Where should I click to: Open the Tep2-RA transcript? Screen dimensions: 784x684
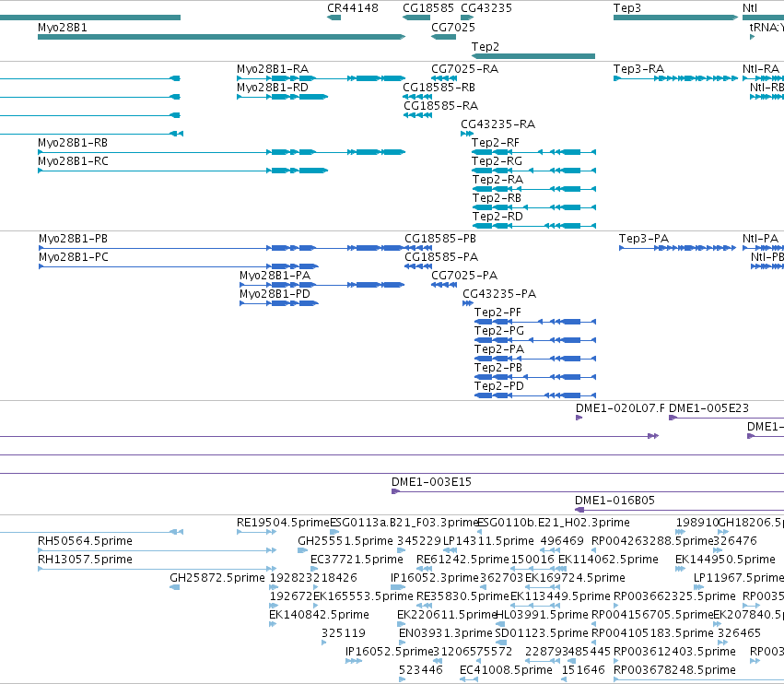click(x=533, y=189)
